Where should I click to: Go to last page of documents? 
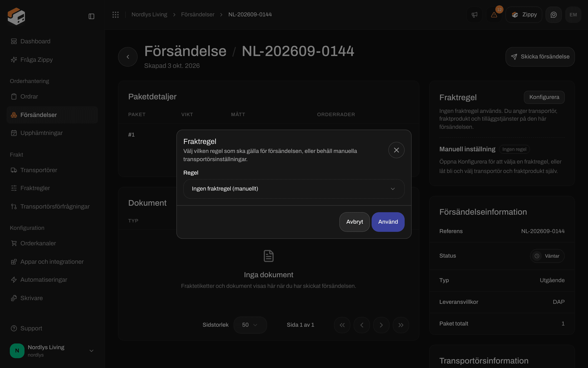[401, 325]
